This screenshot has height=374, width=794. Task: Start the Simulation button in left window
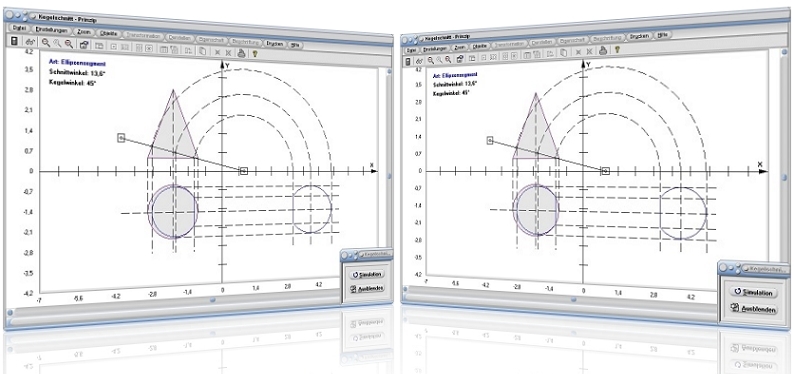[367, 274]
